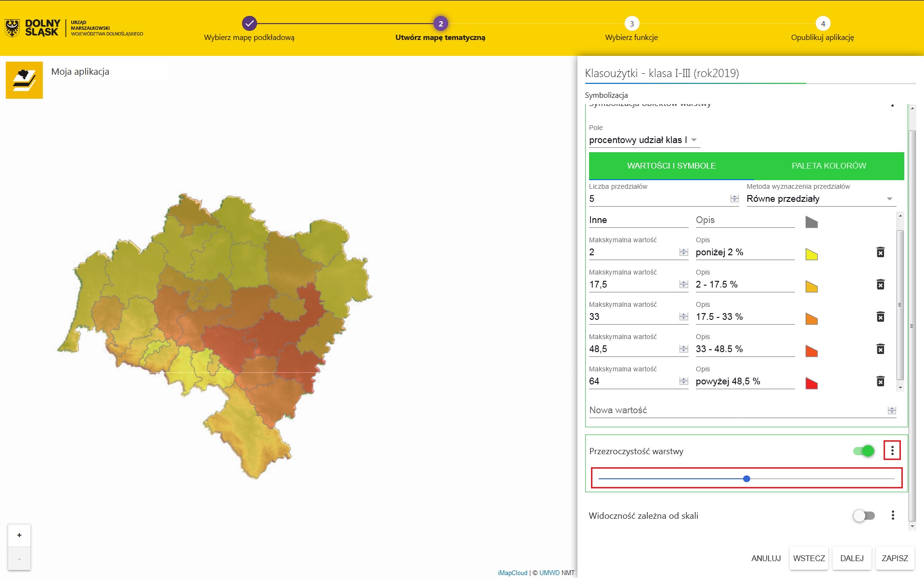Click the gray symbol for Inne category

(811, 222)
